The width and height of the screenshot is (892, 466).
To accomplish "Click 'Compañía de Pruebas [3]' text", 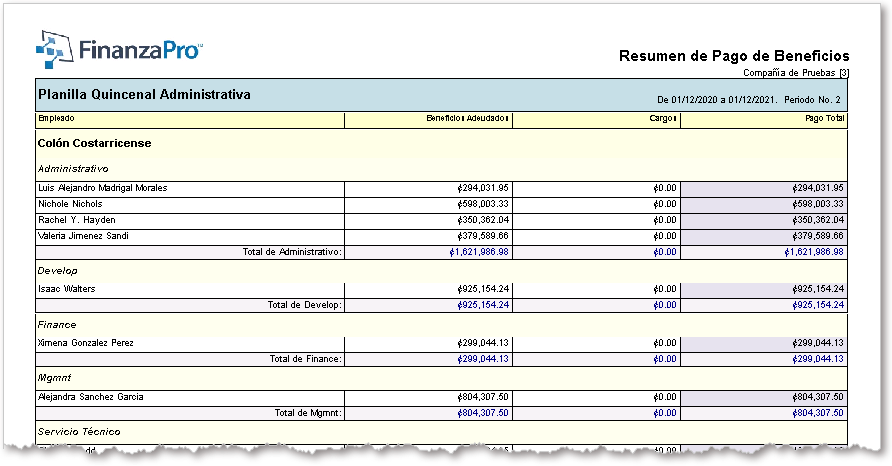I will click(x=796, y=73).
